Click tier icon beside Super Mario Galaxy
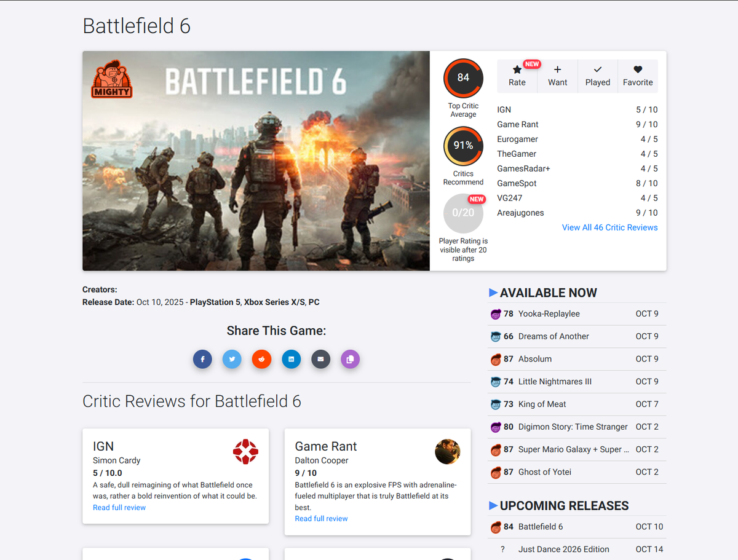 [496, 450]
